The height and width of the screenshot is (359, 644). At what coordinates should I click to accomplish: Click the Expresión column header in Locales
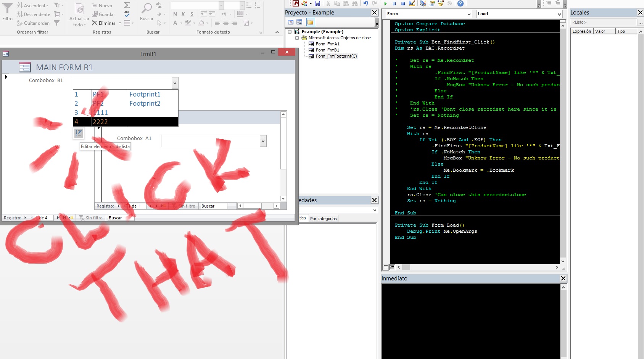(x=582, y=31)
